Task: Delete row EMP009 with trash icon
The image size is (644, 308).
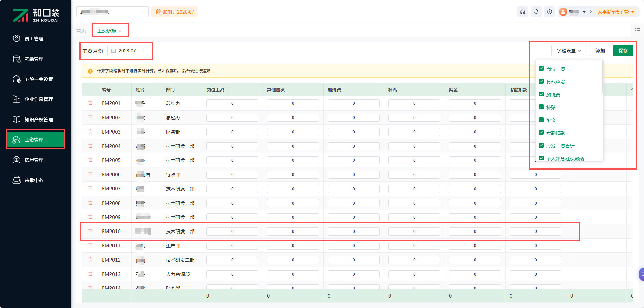Action: coord(90,217)
